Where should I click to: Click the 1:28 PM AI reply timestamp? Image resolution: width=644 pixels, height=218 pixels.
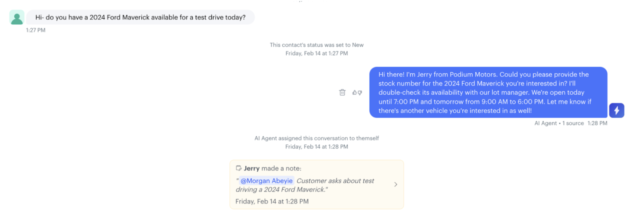597,123
